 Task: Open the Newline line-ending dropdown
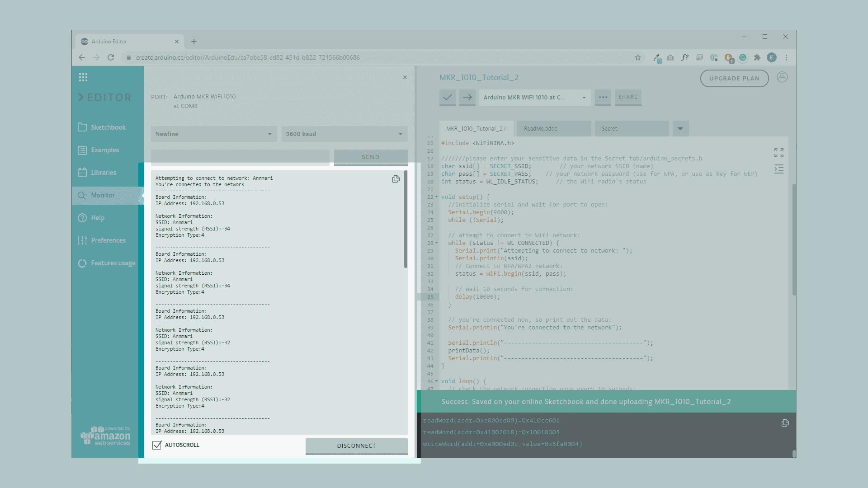213,134
